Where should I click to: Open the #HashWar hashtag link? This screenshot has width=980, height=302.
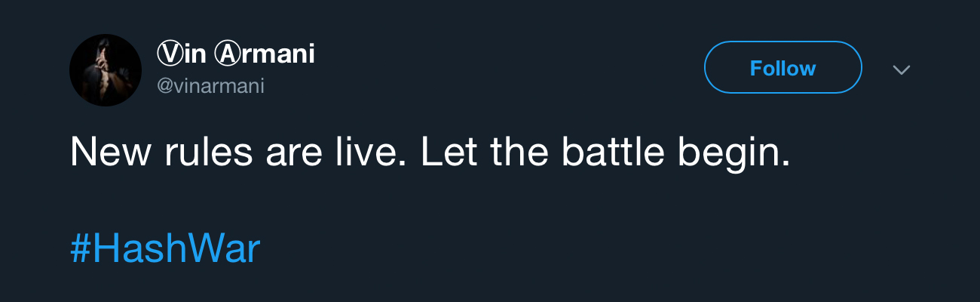tap(165, 250)
